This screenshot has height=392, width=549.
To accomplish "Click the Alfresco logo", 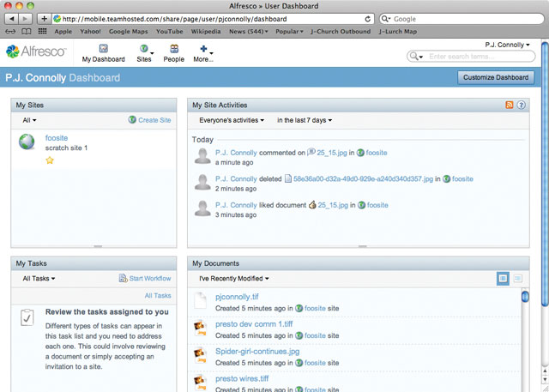I will pos(36,51).
